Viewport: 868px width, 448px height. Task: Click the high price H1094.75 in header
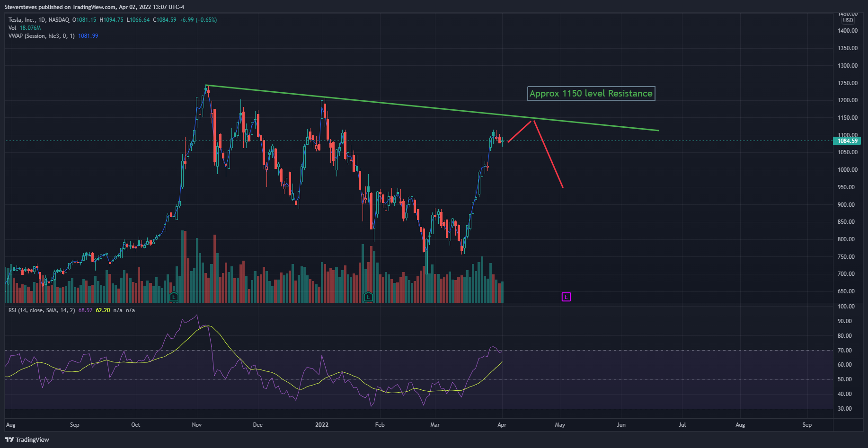(x=111, y=20)
